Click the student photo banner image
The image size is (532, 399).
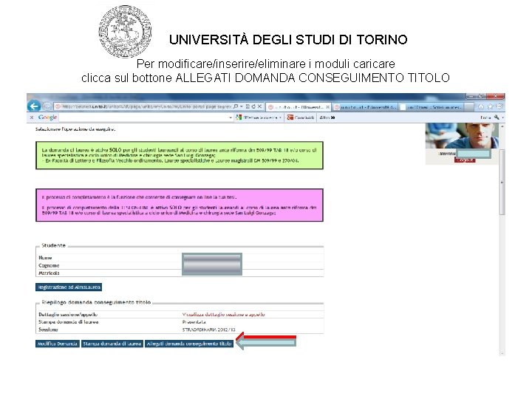462,136
